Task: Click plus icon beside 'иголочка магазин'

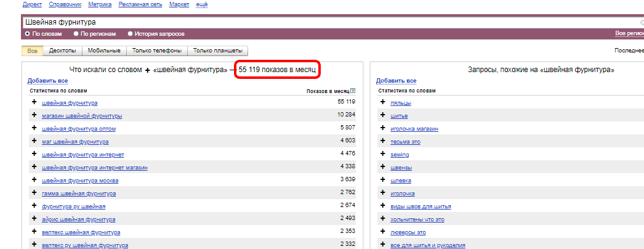Action: 382,128
